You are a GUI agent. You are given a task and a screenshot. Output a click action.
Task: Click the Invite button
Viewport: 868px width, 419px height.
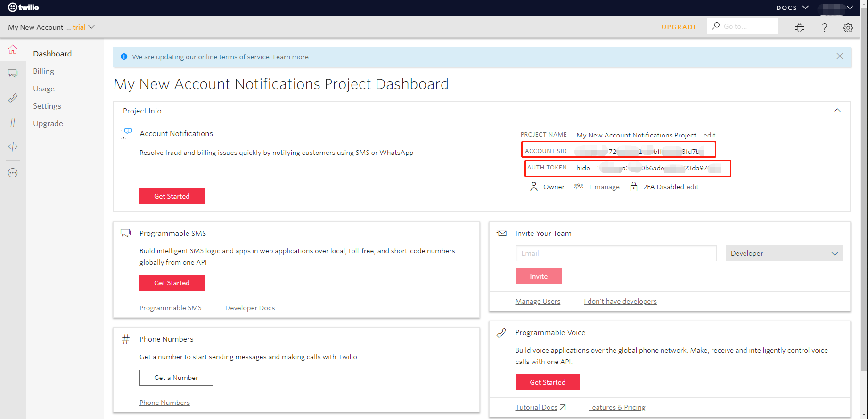pos(539,276)
